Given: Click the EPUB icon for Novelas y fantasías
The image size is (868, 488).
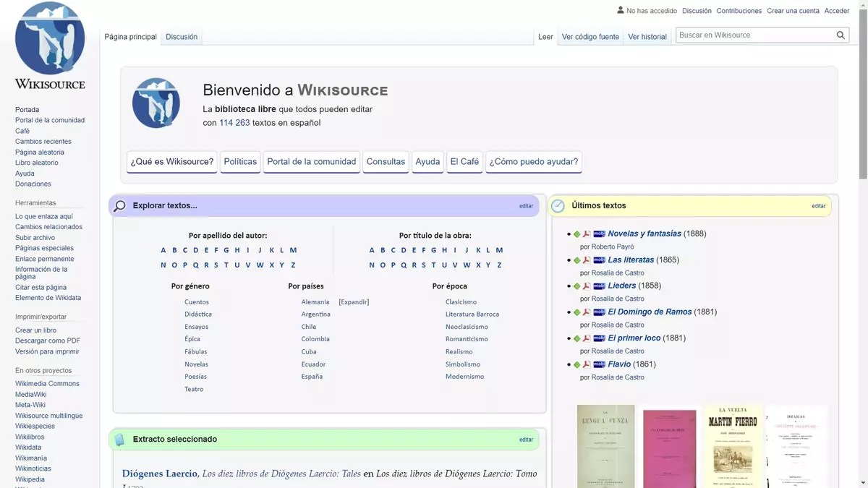Looking at the screenshot, I should click(577, 234).
